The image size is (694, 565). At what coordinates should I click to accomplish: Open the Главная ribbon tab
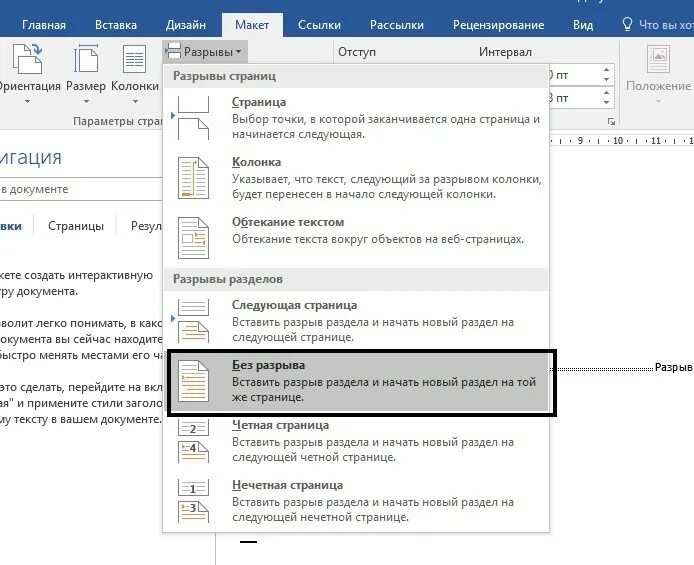(44, 25)
